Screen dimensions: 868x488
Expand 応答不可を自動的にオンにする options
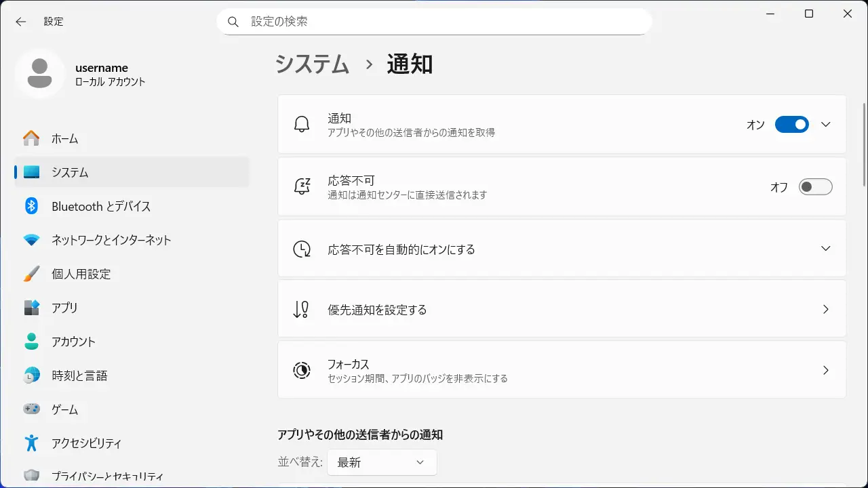(x=825, y=248)
